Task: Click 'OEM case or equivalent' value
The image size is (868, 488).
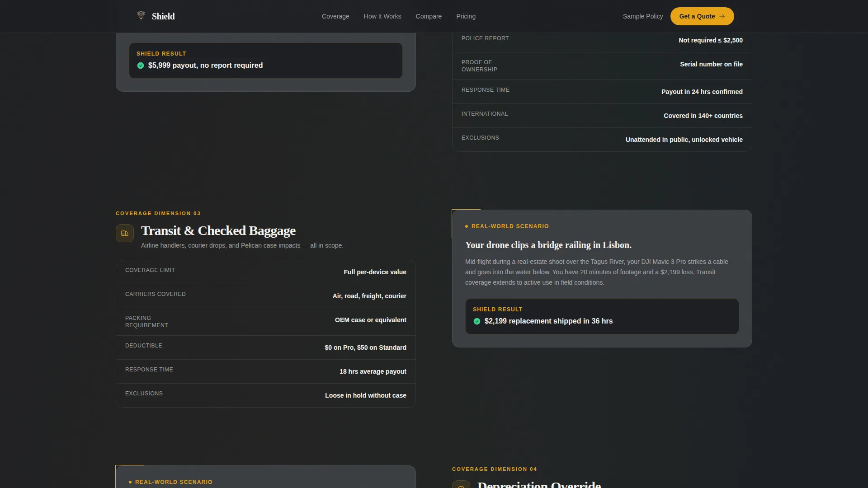Action: coord(371,320)
